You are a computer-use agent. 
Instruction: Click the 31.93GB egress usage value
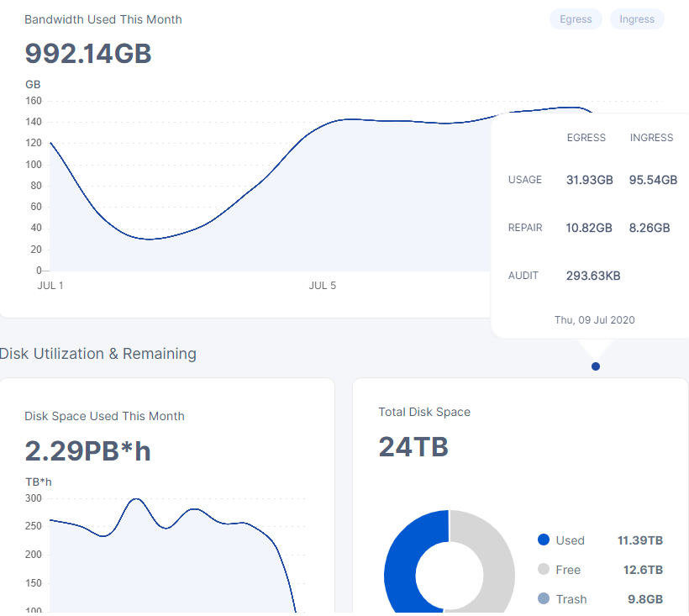[x=590, y=180]
